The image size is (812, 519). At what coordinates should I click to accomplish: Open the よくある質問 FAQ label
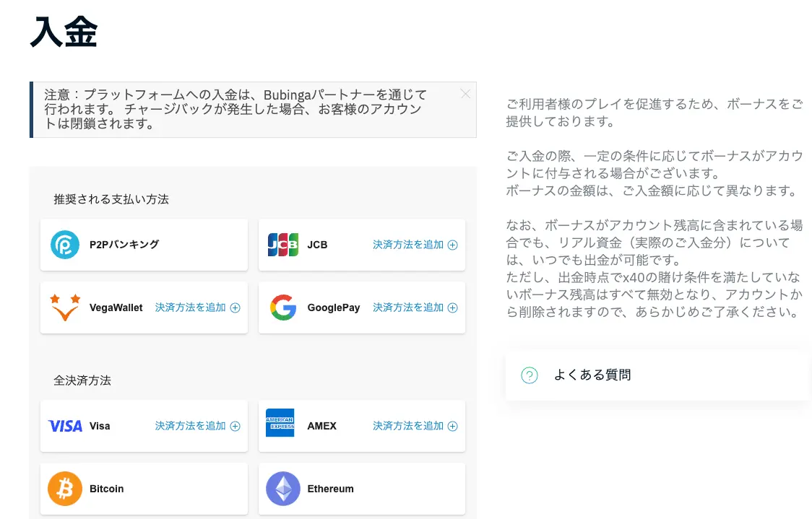592,375
